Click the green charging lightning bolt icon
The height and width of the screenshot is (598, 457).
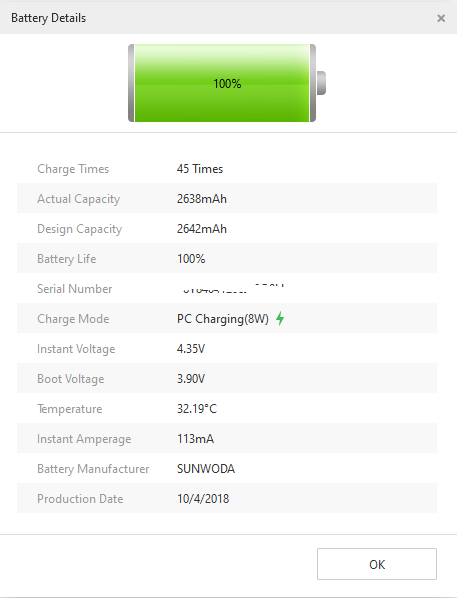pyautogui.click(x=280, y=318)
